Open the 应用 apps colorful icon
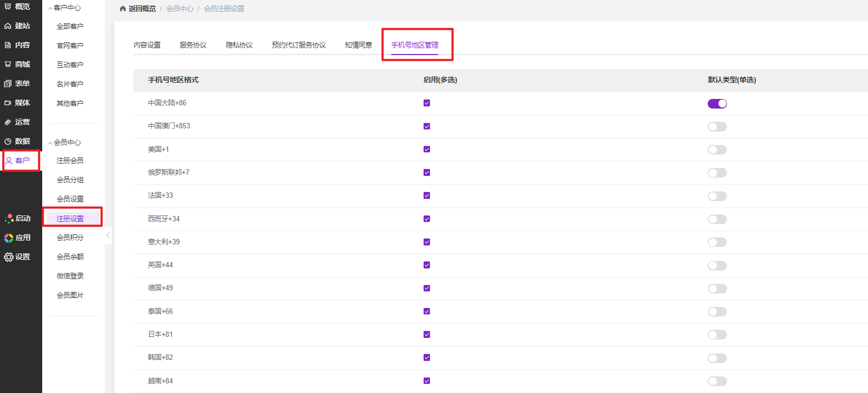Image resolution: width=868 pixels, height=393 pixels. (9, 237)
